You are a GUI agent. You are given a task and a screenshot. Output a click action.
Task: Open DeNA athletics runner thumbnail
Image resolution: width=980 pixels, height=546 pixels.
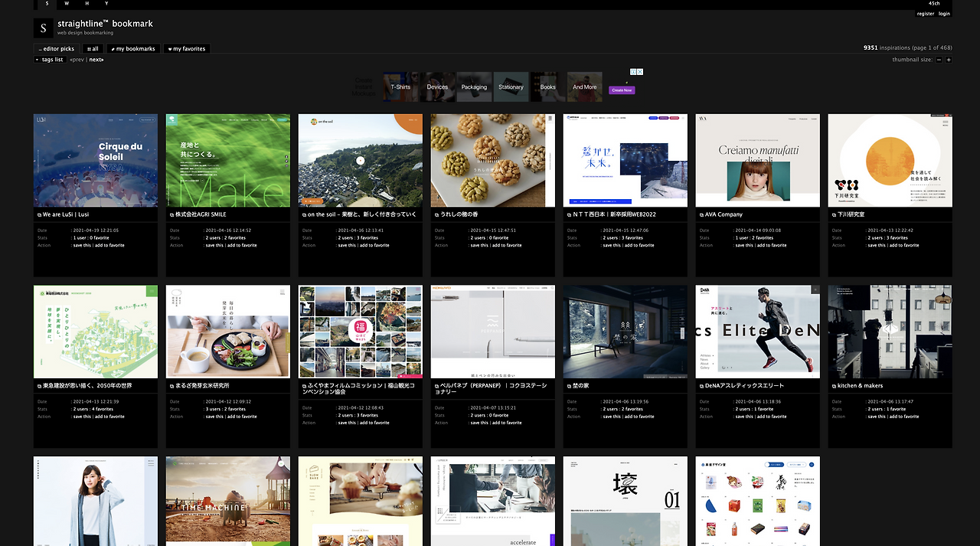[x=758, y=332]
